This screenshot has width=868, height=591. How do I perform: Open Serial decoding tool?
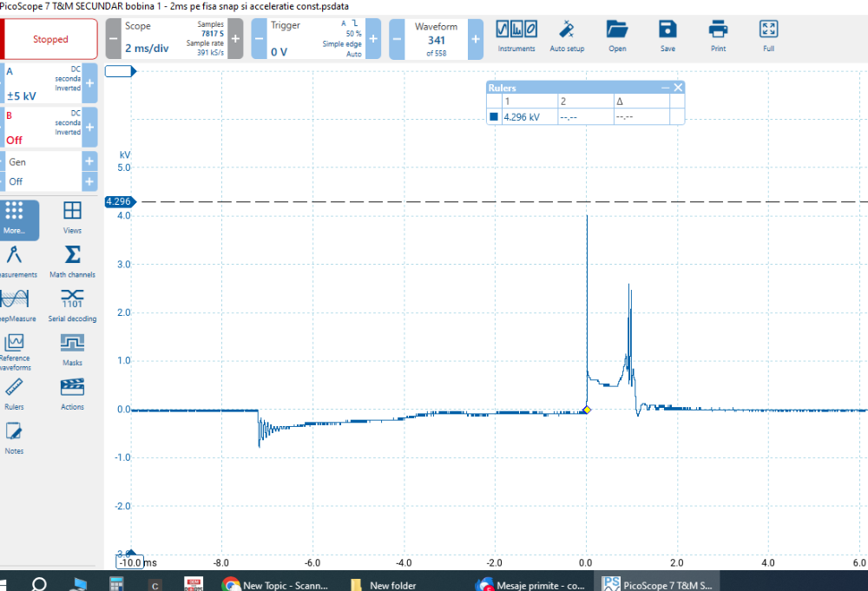pyautogui.click(x=73, y=305)
